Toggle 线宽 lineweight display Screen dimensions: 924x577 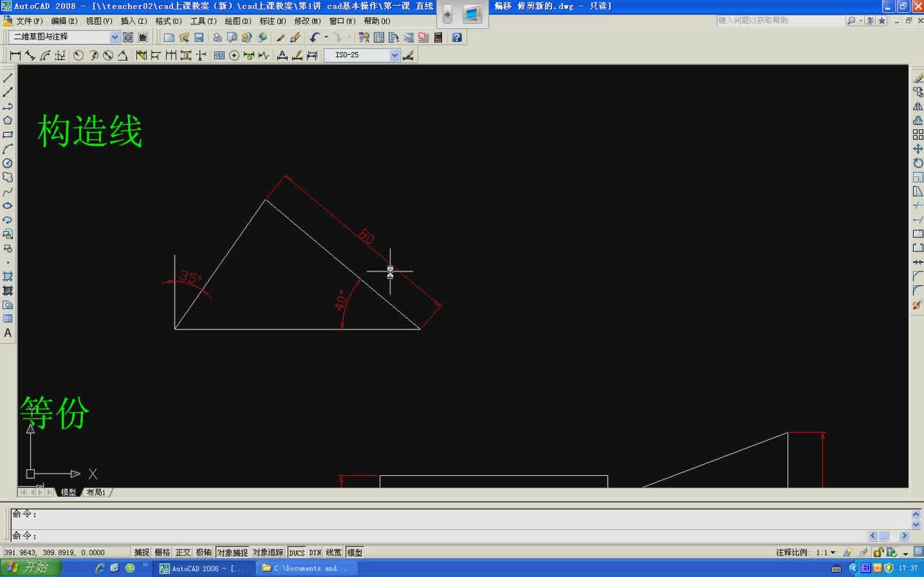click(334, 552)
